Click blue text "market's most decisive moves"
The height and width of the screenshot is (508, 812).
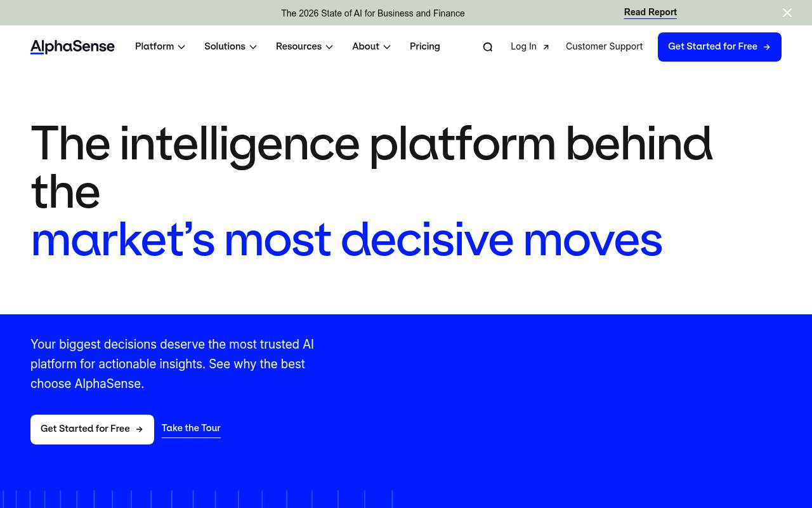pos(346,240)
